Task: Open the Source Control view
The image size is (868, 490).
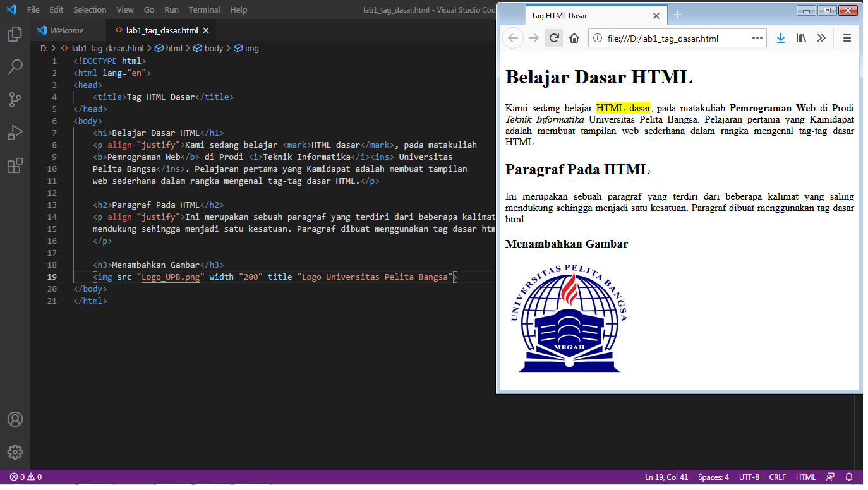Action: tap(15, 100)
